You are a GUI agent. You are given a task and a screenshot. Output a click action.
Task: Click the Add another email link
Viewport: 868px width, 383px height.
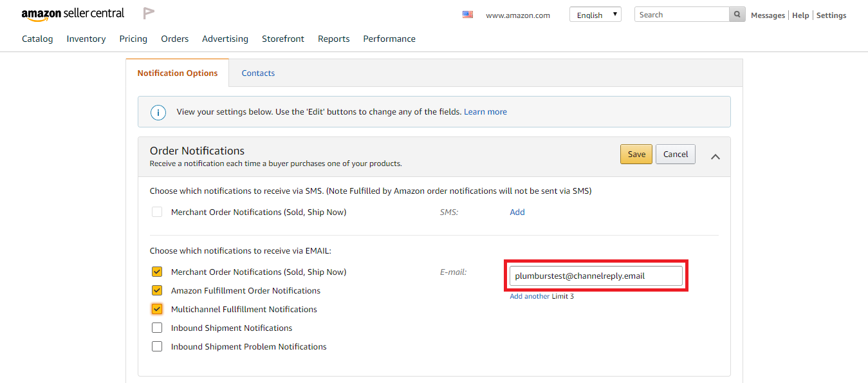click(x=530, y=297)
